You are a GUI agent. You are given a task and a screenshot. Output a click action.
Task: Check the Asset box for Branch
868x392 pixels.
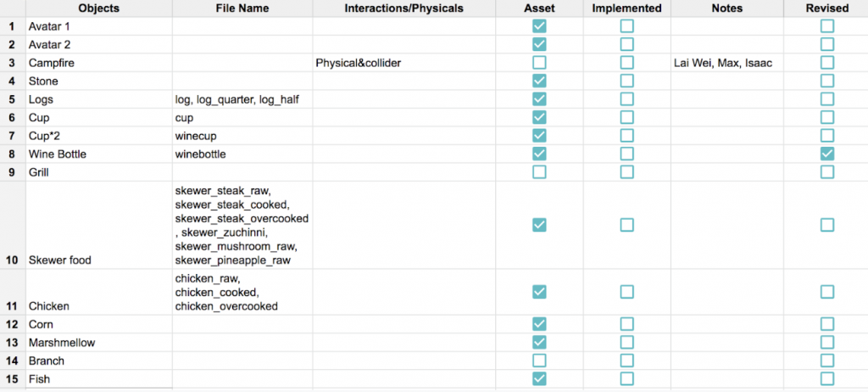[x=538, y=361]
